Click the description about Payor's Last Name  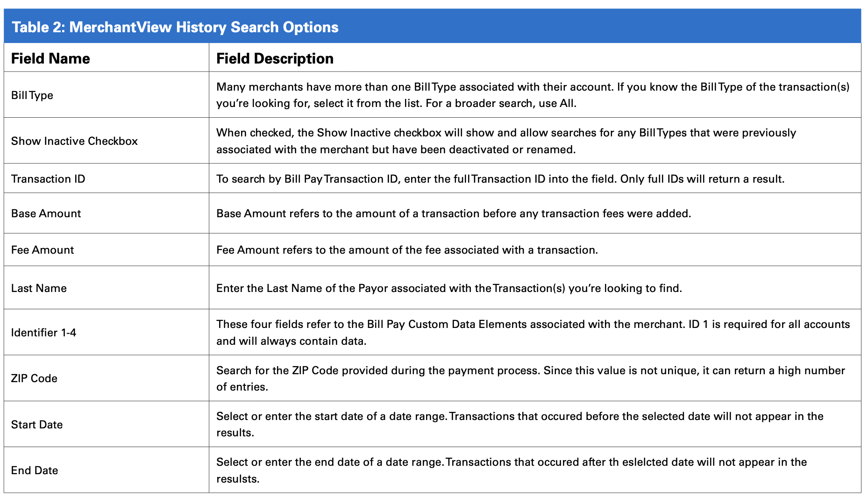[x=449, y=288]
